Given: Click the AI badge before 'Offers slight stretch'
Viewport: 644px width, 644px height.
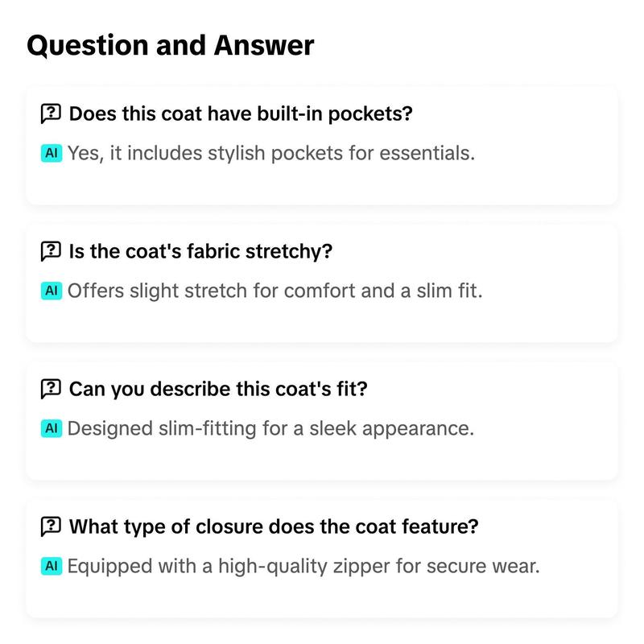Looking at the screenshot, I should coord(52,291).
